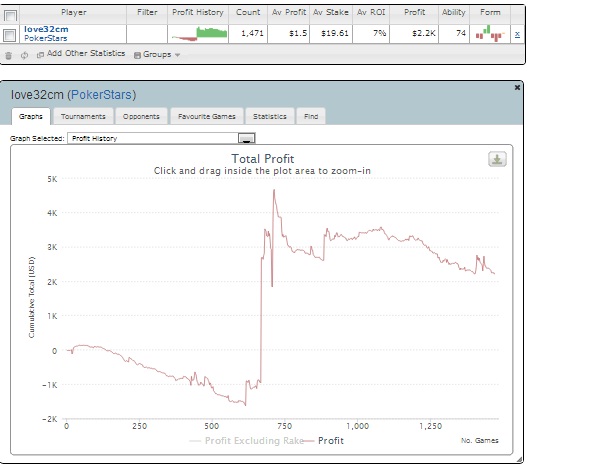Click the Profit History column header

point(198,13)
